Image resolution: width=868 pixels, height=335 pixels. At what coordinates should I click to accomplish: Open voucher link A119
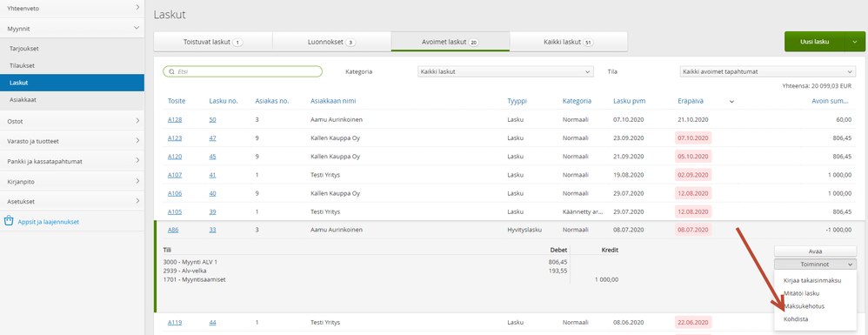click(175, 322)
